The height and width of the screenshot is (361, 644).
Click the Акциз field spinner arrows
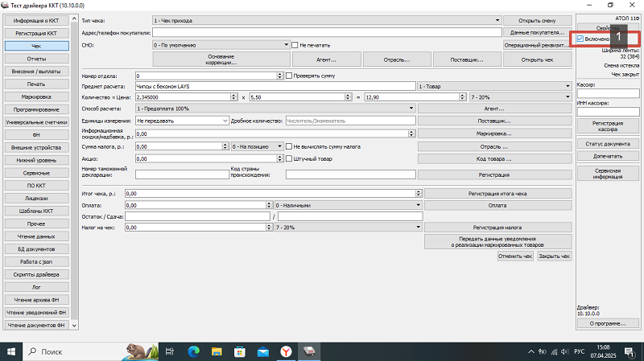pyautogui.click(x=279, y=158)
